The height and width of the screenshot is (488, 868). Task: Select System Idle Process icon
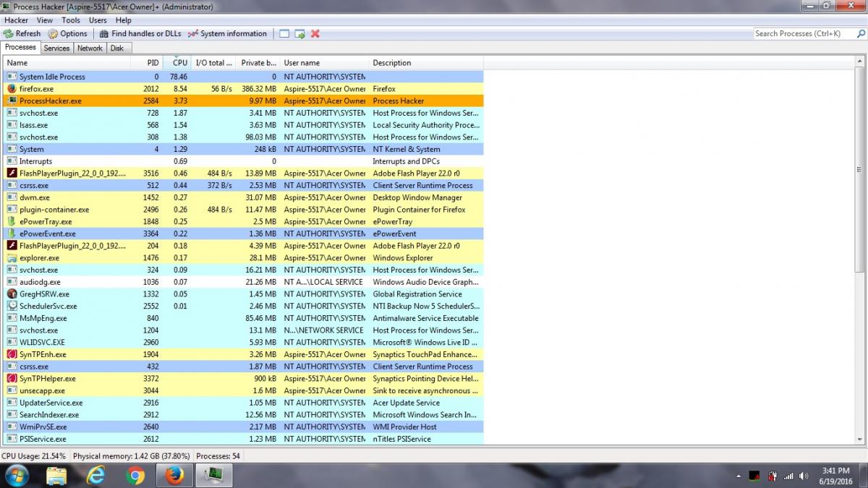[12, 77]
